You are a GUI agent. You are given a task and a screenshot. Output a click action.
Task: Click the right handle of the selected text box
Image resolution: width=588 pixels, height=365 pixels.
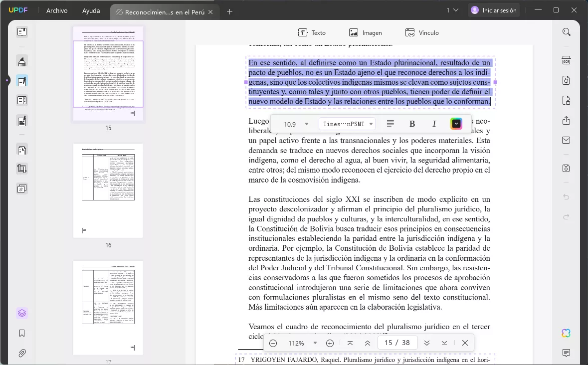pos(495,82)
